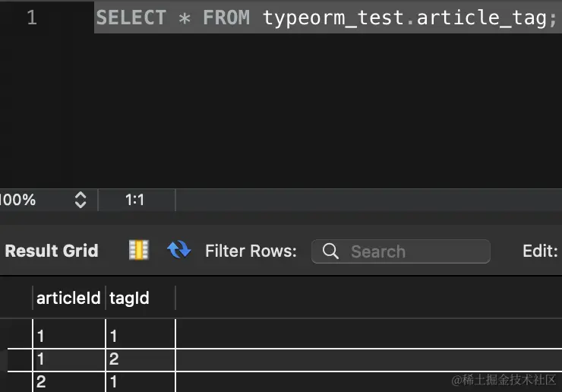562x392 pixels.
Task: Click the result grid view icon
Action: (138, 251)
